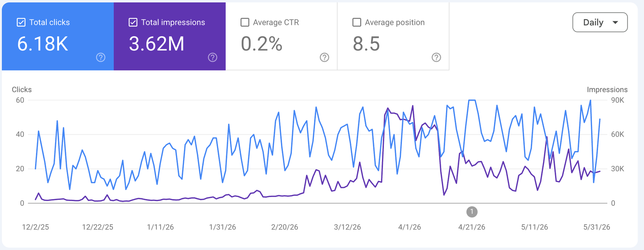
Task: Click the dropdown arrow next to Daily
Action: [615, 23]
